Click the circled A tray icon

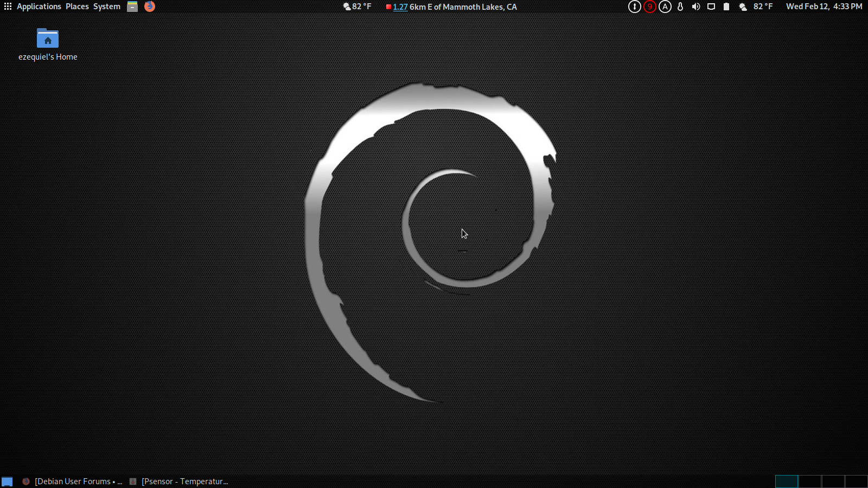click(x=665, y=7)
